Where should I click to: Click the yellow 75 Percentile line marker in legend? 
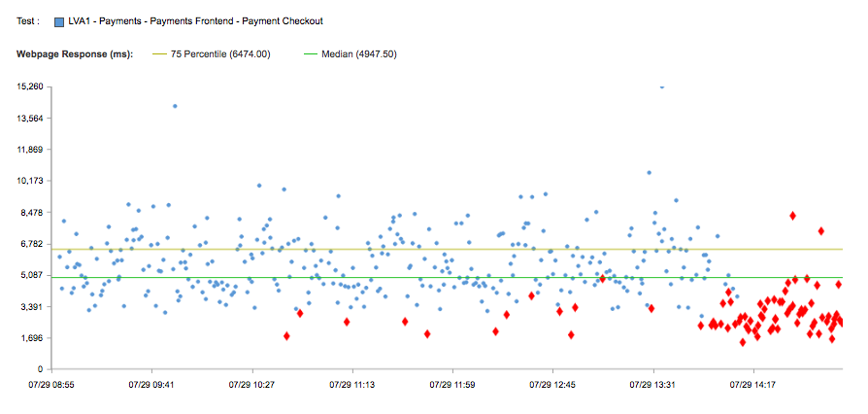(159, 54)
